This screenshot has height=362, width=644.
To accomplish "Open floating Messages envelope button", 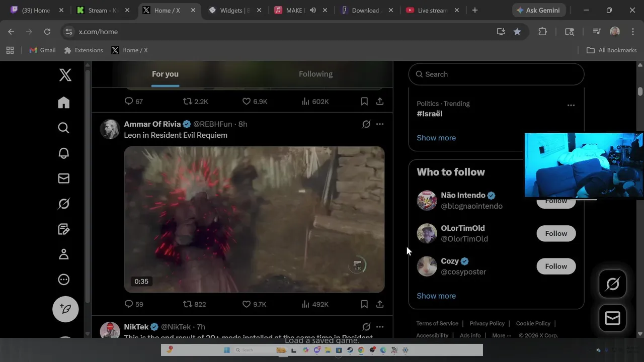I will tap(612, 318).
